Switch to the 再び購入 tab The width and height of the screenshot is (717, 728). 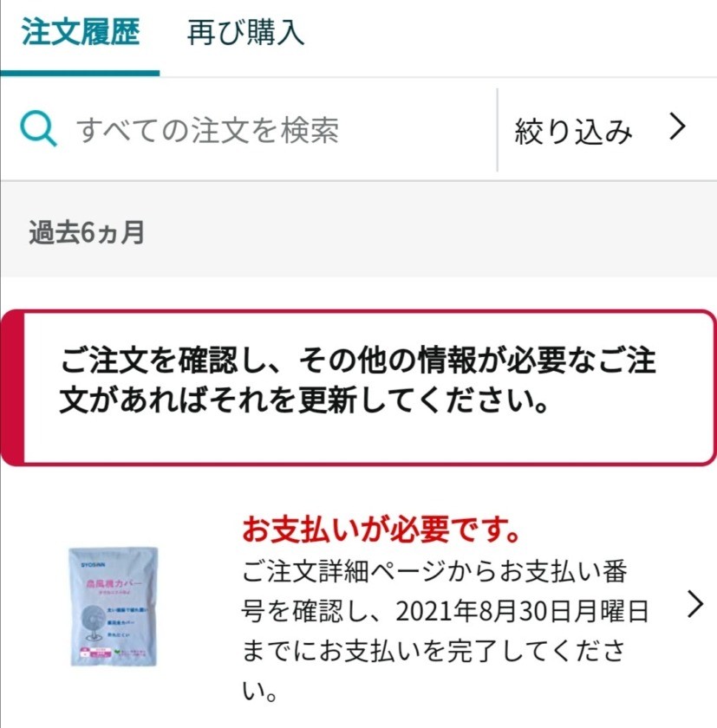click(245, 33)
